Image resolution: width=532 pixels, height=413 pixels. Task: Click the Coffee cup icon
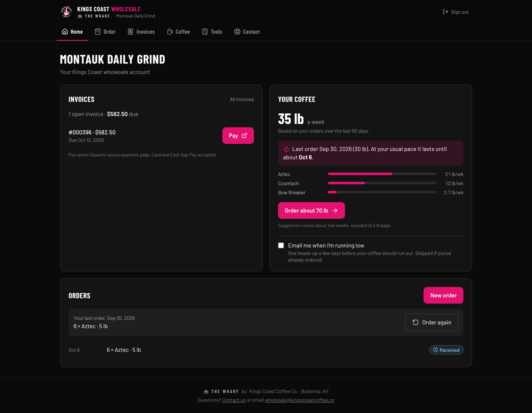(170, 31)
